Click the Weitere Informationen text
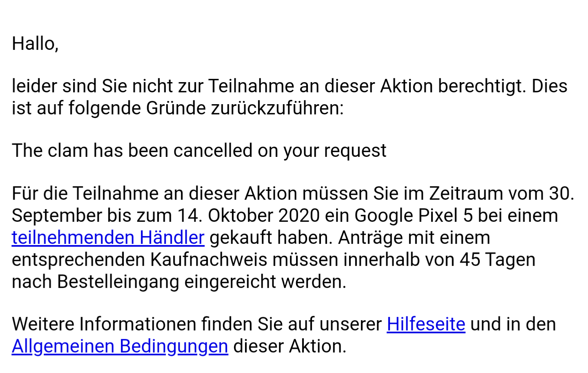Image resolution: width=588 pixels, height=373 pixels. (x=104, y=324)
